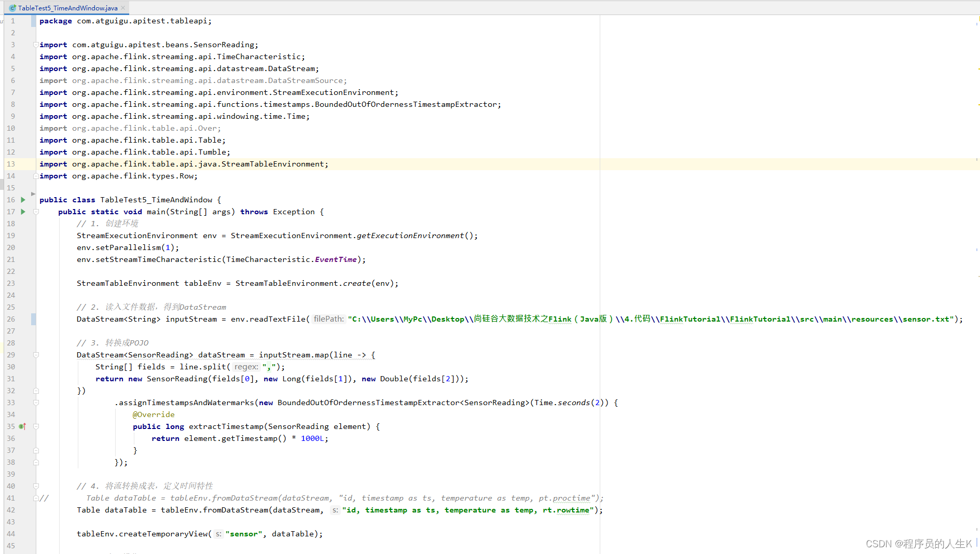Fold the comment block at line 40
This screenshot has width=980, height=554.
point(36,486)
